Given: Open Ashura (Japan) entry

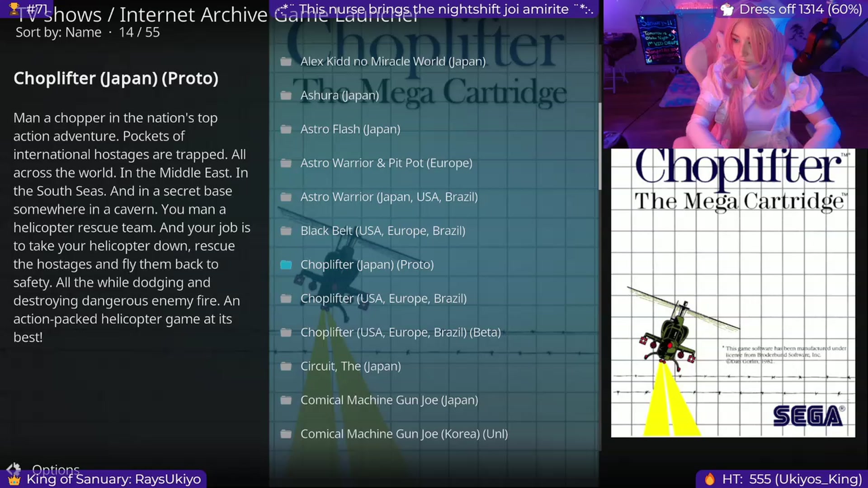Looking at the screenshot, I should tap(340, 95).
